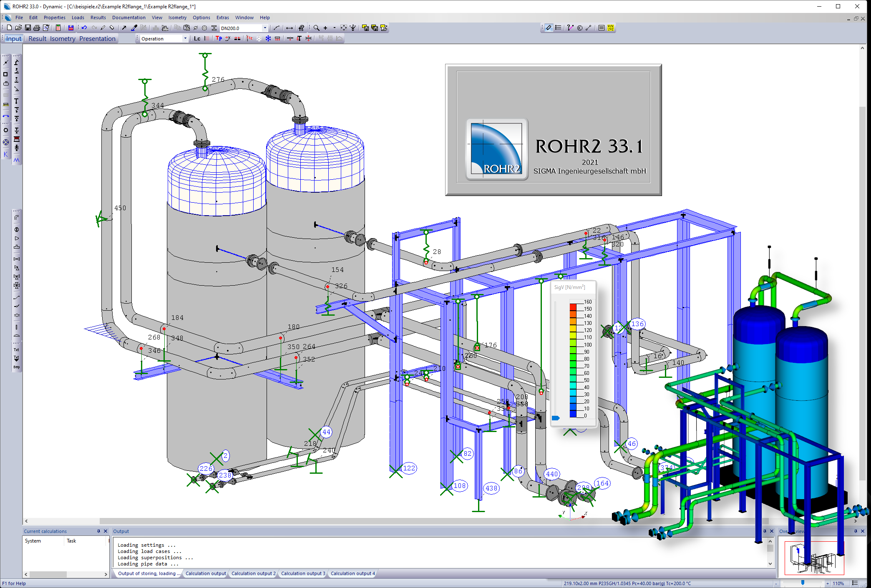
Task: Switch to the Input mode
Action: click(x=14, y=39)
